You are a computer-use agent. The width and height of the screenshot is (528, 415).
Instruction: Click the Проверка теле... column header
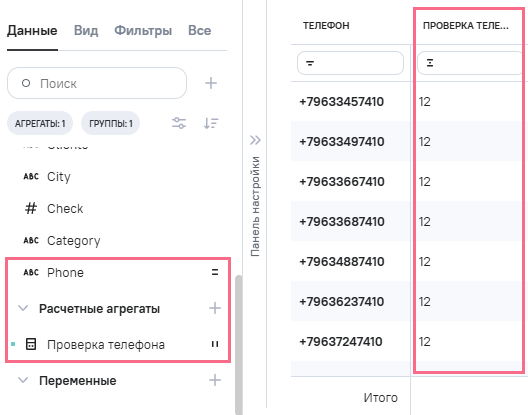pyautogui.click(x=466, y=26)
